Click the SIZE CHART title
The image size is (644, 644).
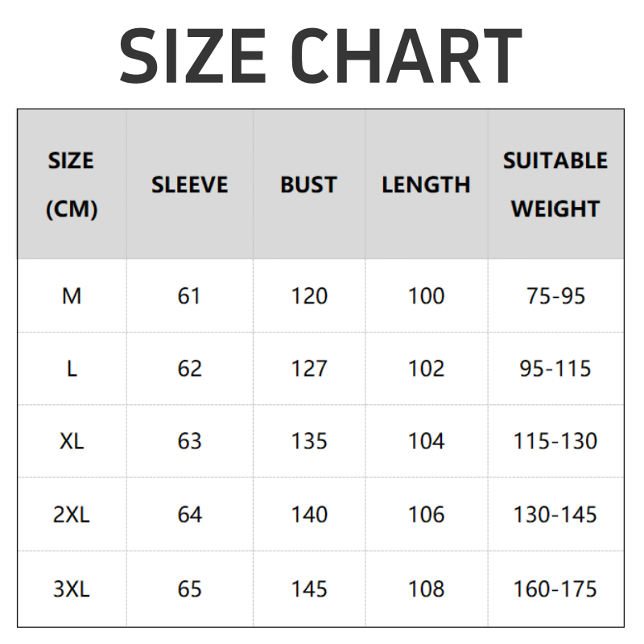coord(320,56)
